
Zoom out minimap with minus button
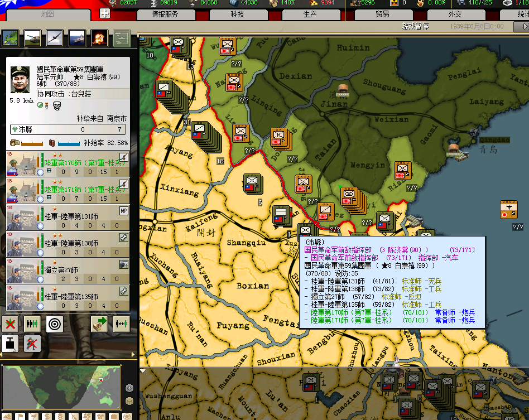point(129,401)
